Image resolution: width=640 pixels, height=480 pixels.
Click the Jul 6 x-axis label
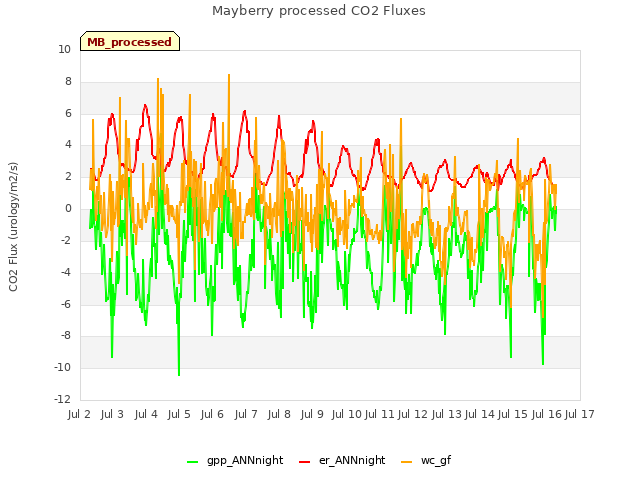[x=212, y=414]
